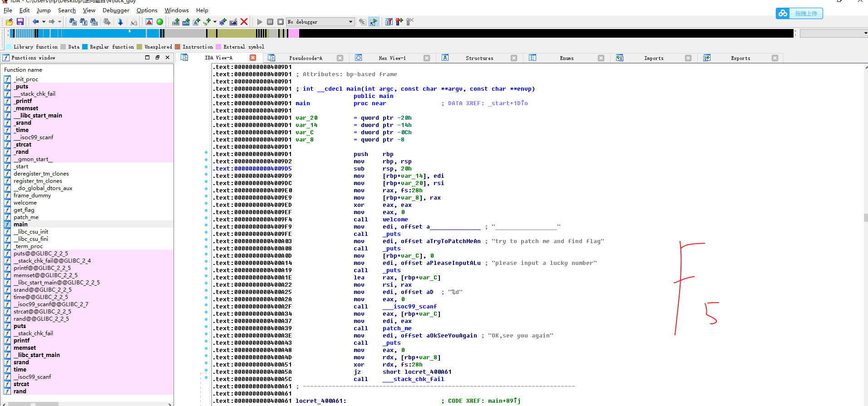Select patch_me function in Functions window

[26, 217]
